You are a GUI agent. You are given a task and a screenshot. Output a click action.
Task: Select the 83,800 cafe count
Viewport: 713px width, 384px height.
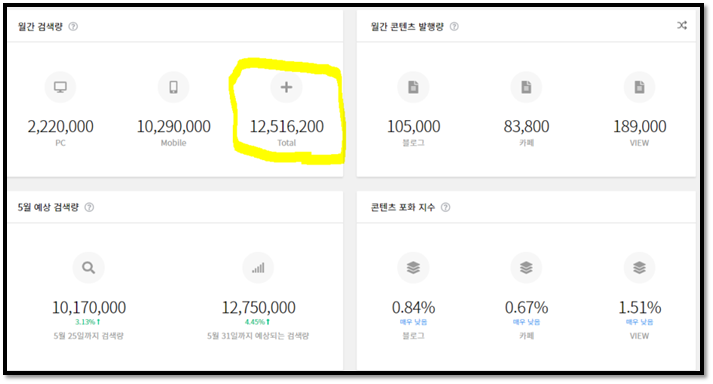coord(526,126)
